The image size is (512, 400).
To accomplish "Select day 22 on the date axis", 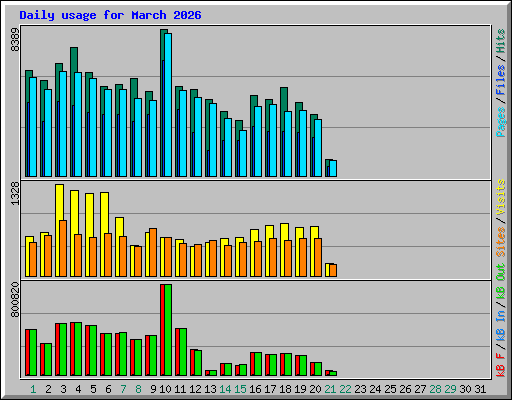I will (x=345, y=389).
